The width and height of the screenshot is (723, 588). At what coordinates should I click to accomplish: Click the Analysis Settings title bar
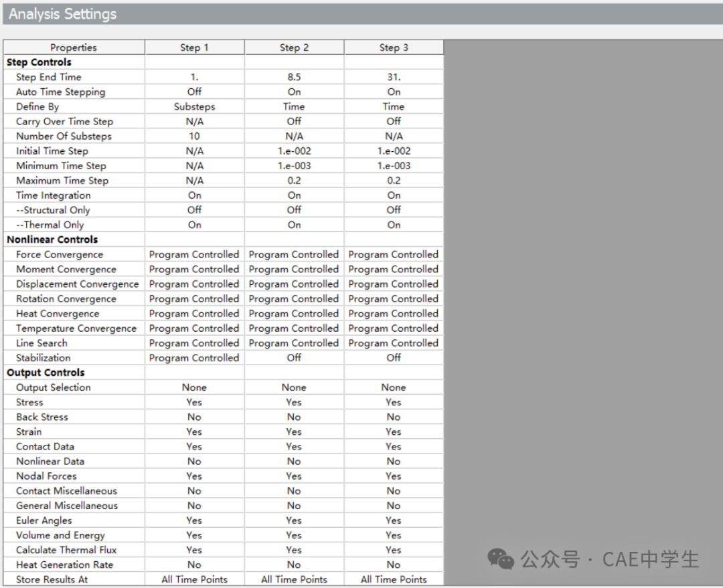(x=362, y=14)
